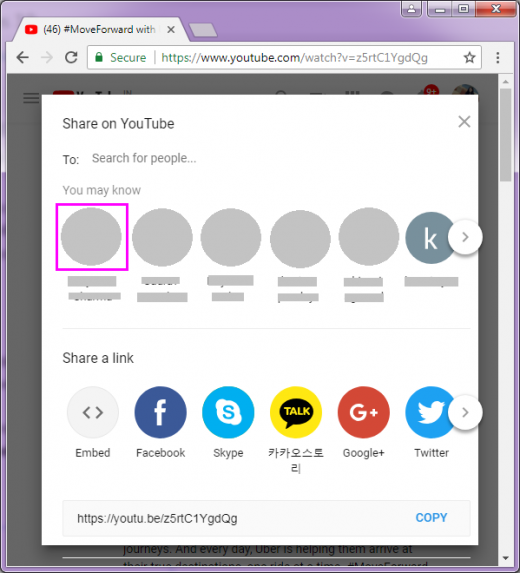Image resolution: width=520 pixels, height=573 pixels.
Task: Minimize the Chrome window
Action: coord(440,9)
